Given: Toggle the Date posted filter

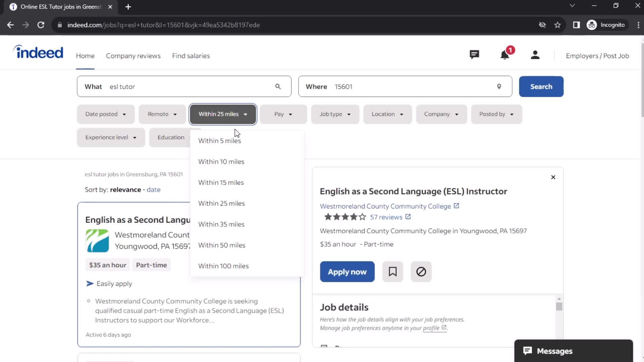Looking at the screenshot, I should pos(106,114).
